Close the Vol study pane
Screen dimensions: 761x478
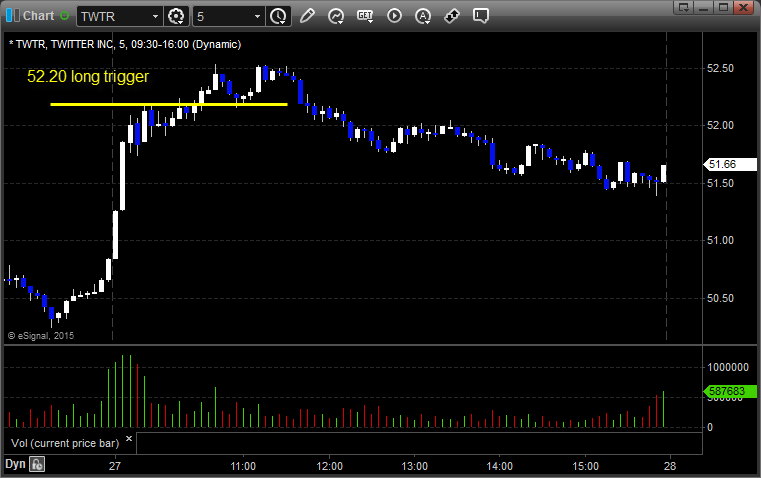[x=129, y=439]
